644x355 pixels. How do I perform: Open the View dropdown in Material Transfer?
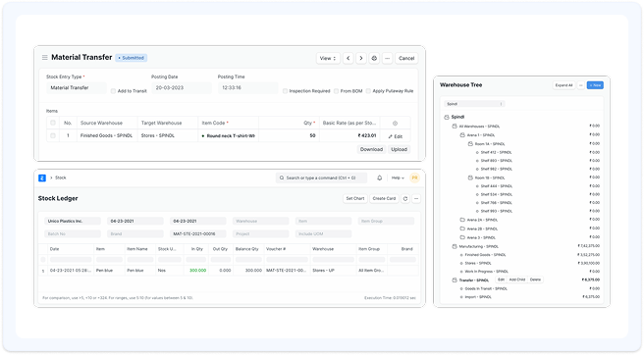tap(328, 58)
